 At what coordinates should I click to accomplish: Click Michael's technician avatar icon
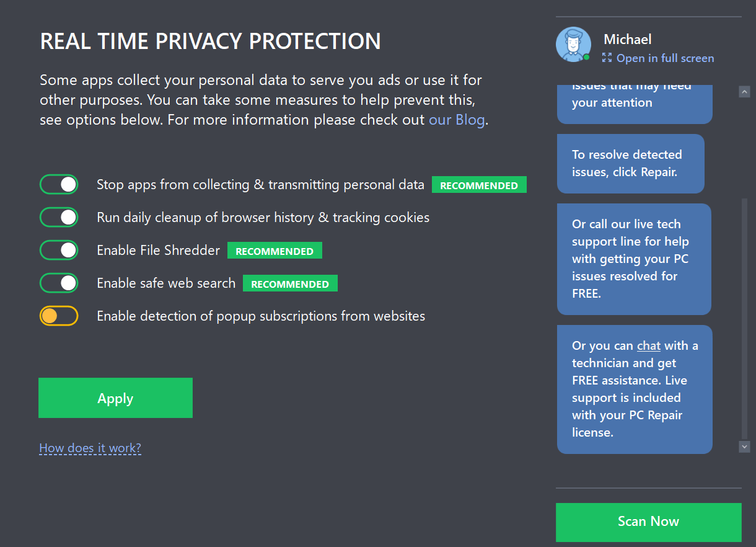(x=573, y=44)
